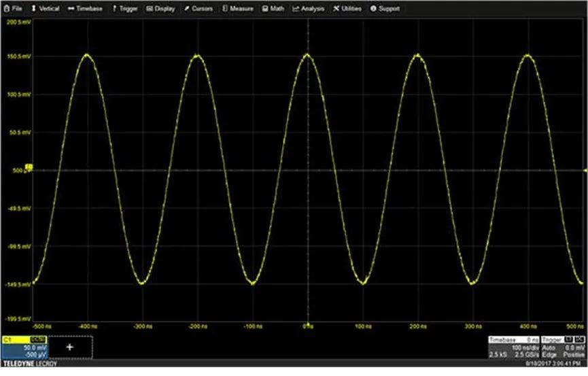Image resolution: width=588 pixels, height=376 pixels.
Task: Open the Trigger menu
Action: point(124,9)
